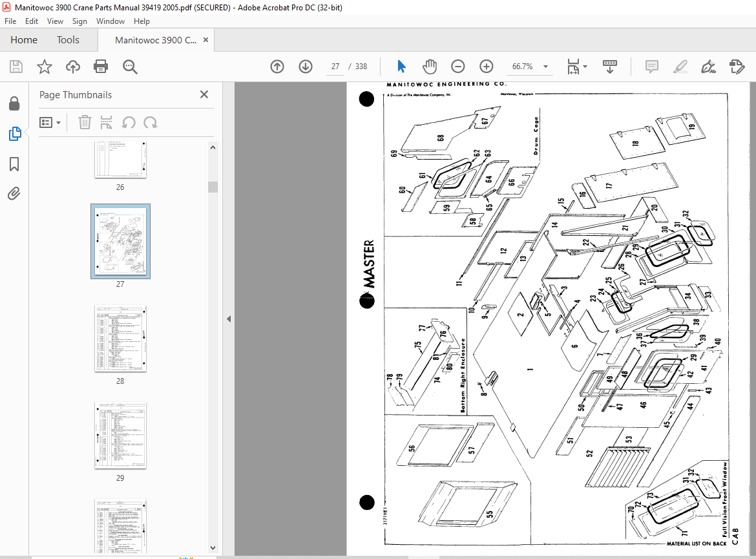Open the Window menu
The image size is (756, 559).
pos(110,21)
